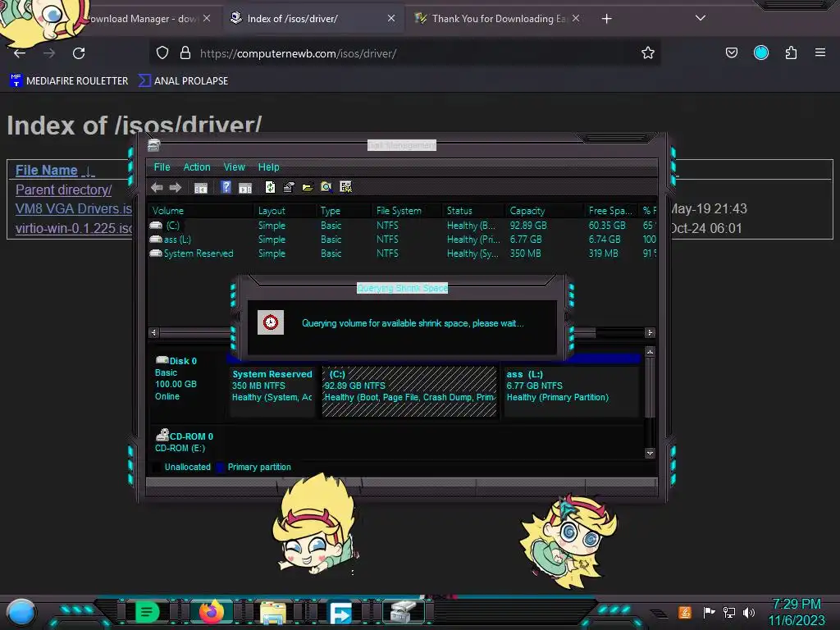The height and width of the screenshot is (630, 840).
Task: Open the MEDIAFIRE ROULETTER bookmark
Action: (x=69, y=81)
